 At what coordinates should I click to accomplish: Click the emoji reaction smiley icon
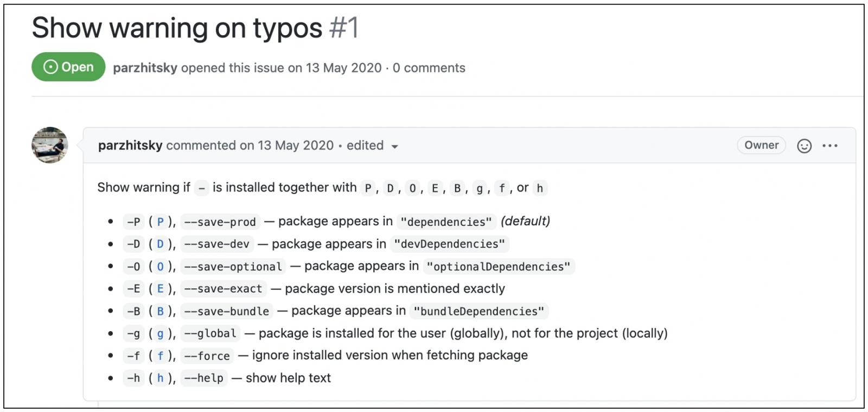point(804,145)
